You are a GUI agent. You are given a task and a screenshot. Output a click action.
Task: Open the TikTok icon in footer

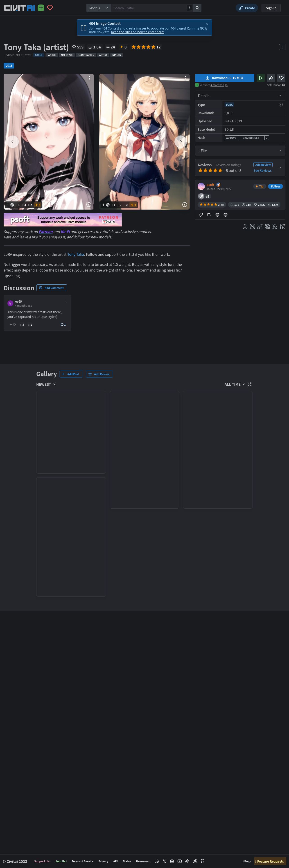click(x=187, y=861)
